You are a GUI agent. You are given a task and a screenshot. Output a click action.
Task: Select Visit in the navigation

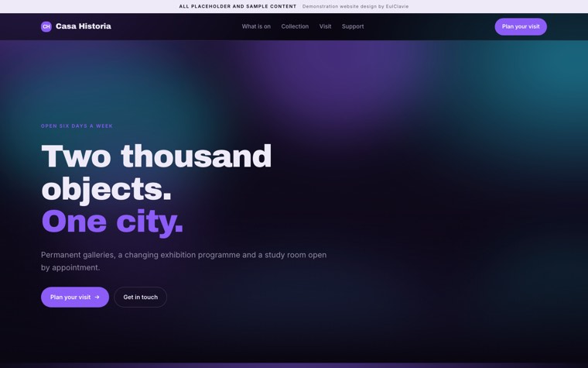325,26
